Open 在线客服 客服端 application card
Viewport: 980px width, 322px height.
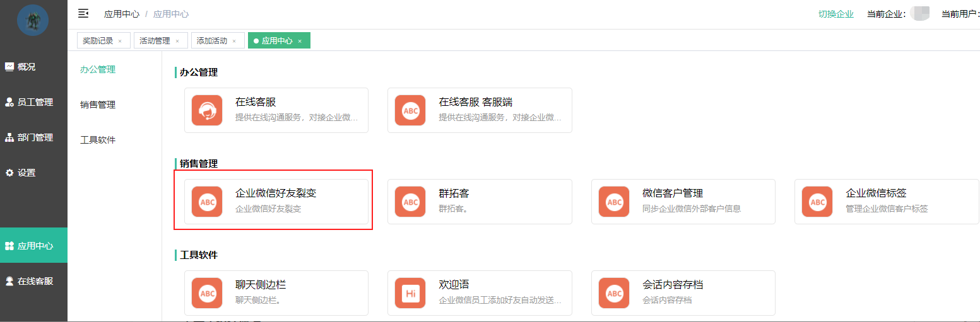[480, 110]
